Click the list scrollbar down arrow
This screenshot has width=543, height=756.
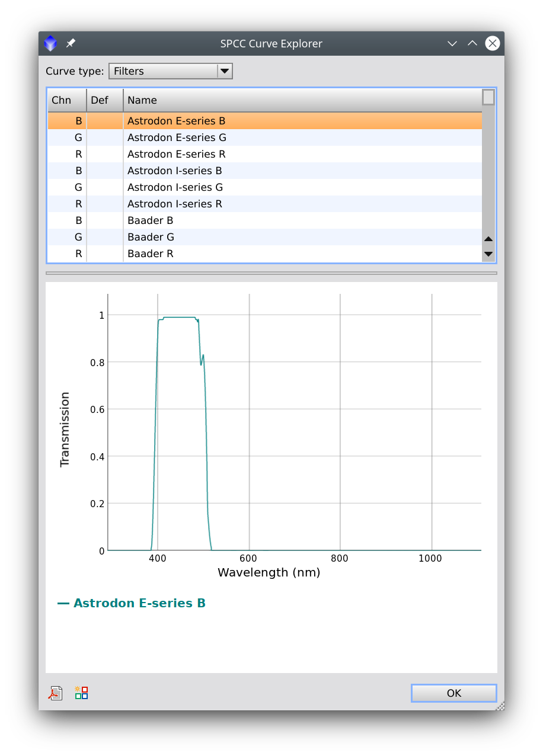488,254
